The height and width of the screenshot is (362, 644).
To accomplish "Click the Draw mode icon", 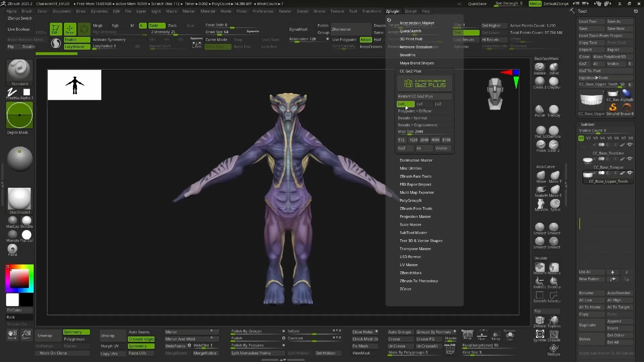I will [70, 29].
